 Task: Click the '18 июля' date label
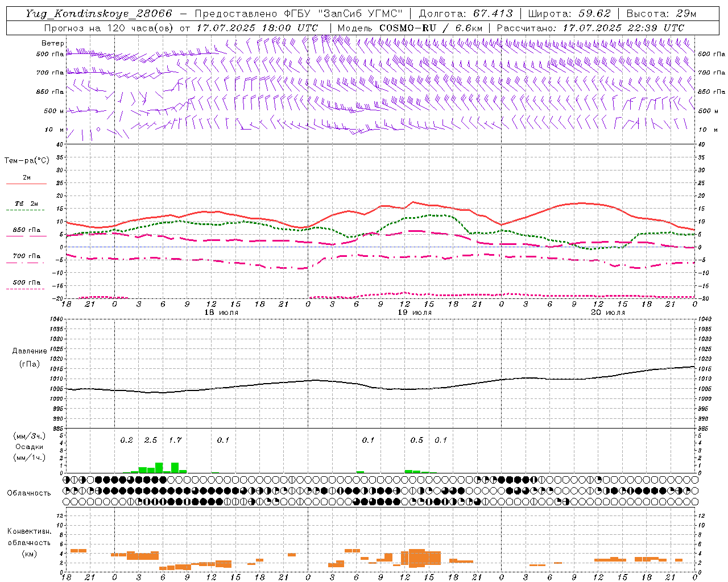tap(221, 313)
